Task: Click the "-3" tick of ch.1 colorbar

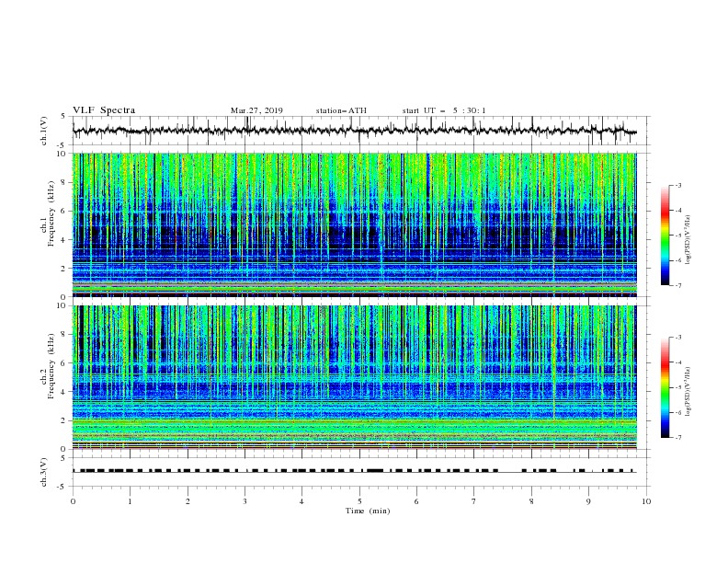Action: [677, 186]
